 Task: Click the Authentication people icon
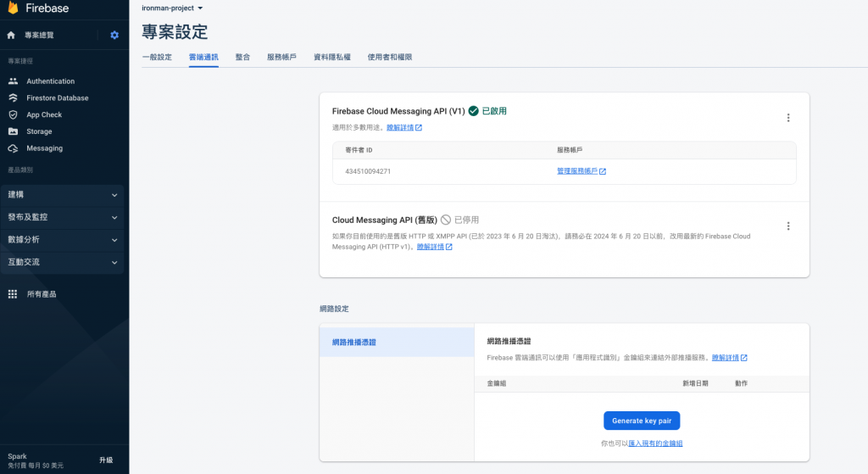[14, 81]
